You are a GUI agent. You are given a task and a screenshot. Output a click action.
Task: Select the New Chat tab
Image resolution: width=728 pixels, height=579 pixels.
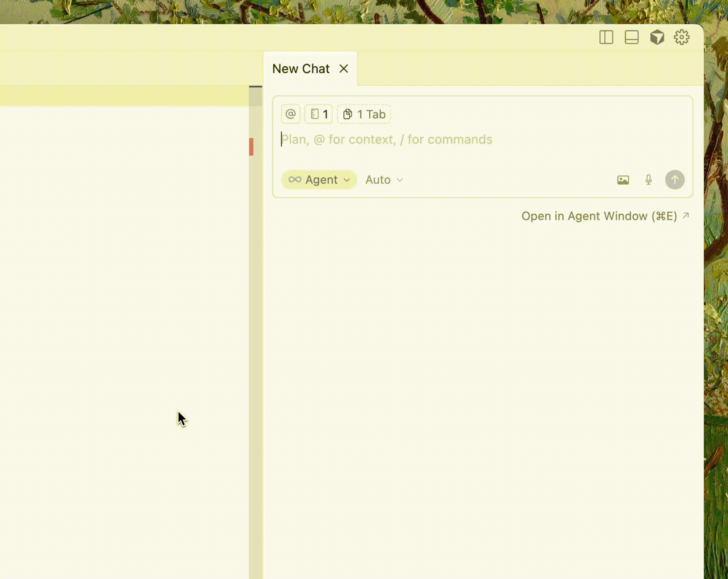coord(300,69)
